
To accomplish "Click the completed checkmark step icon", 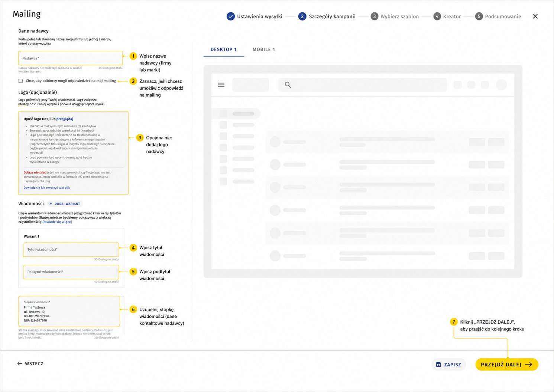I will [x=231, y=16].
